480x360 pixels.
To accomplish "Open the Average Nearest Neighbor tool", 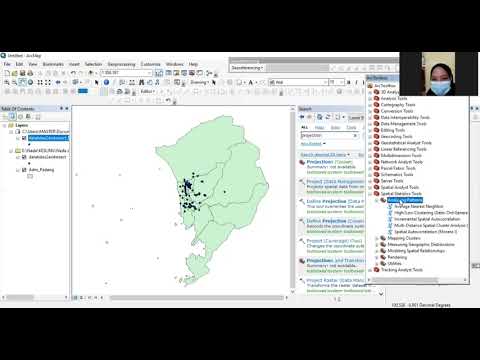I will tap(419, 206).
